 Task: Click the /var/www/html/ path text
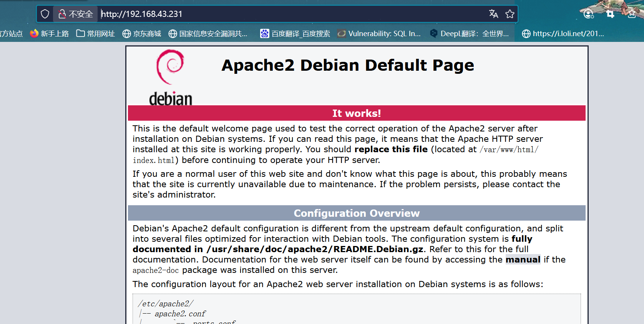tap(509, 150)
